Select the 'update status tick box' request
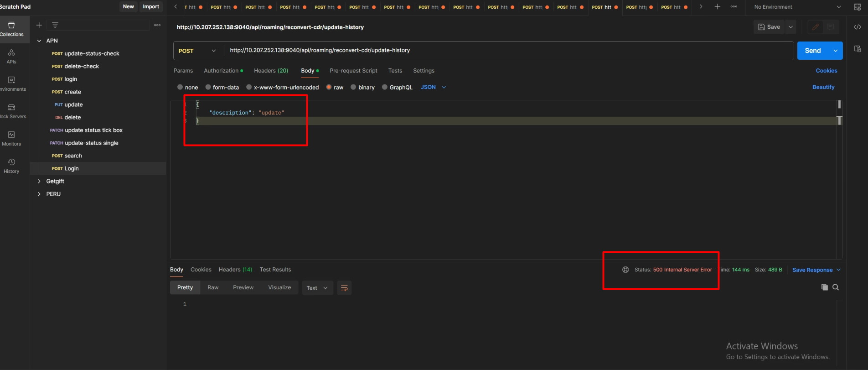This screenshot has height=370, width=868. (93, 130)
